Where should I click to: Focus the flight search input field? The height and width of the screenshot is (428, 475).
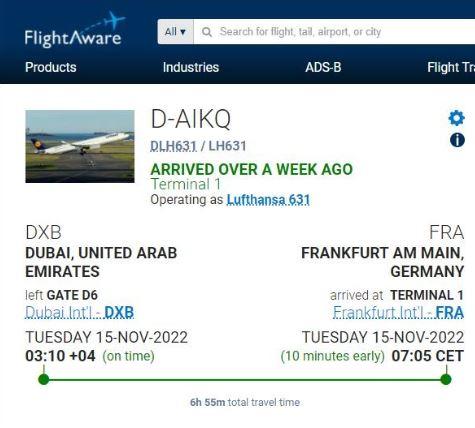334,32
